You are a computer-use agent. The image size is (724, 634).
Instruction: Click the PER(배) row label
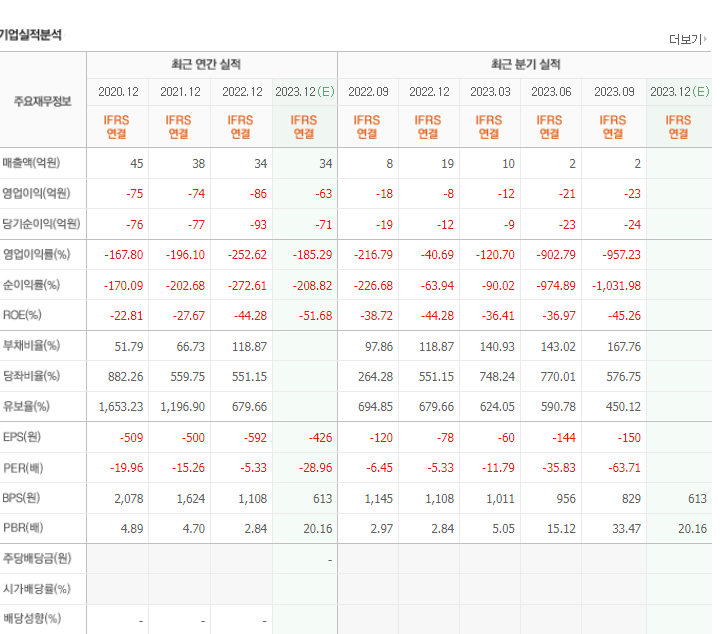pyautogui.click(x=23, y=468)
